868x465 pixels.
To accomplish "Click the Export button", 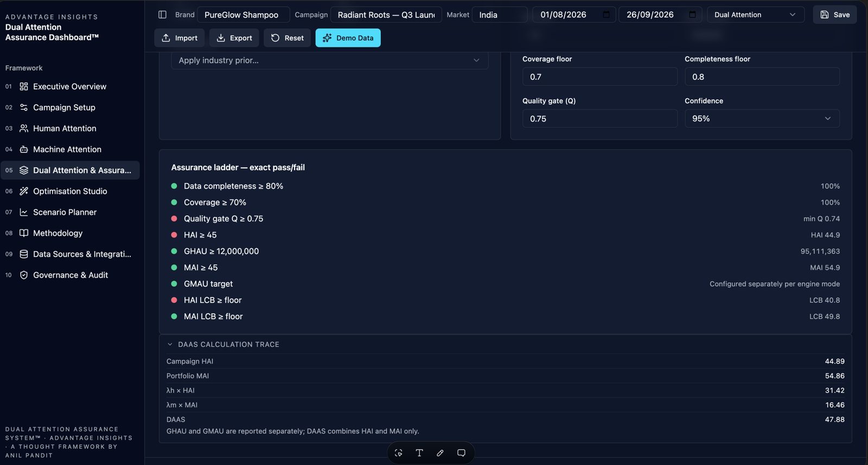I will (234, 38).
